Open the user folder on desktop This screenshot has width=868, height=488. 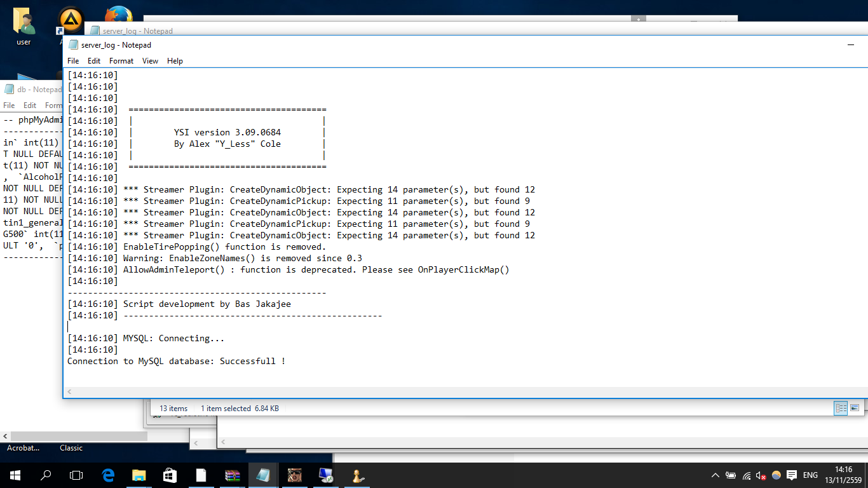24,27
